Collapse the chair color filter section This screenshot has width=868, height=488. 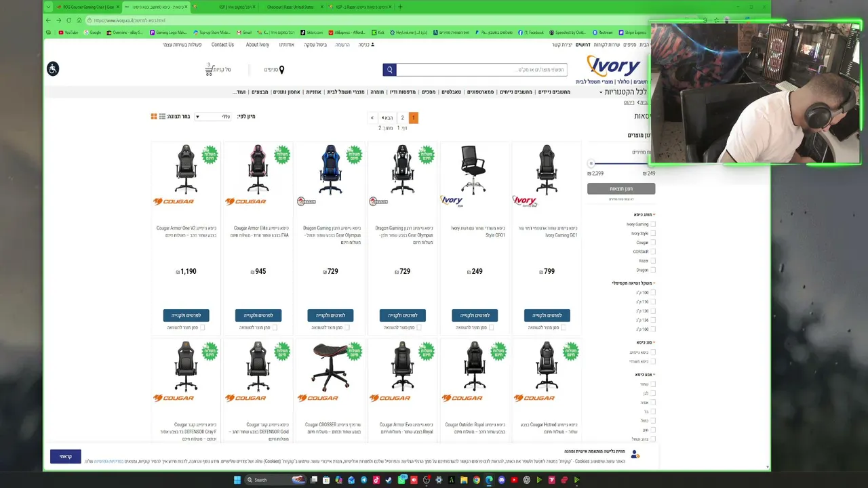645,375
